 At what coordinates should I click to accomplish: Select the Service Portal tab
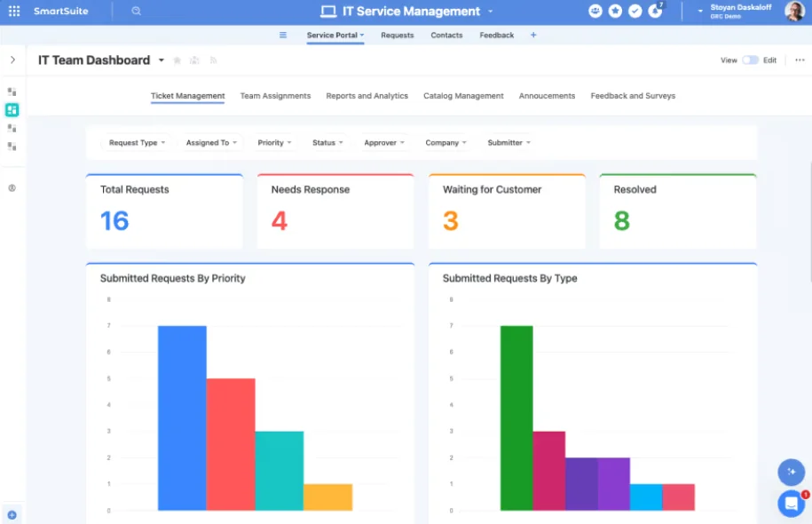(335, 36)
